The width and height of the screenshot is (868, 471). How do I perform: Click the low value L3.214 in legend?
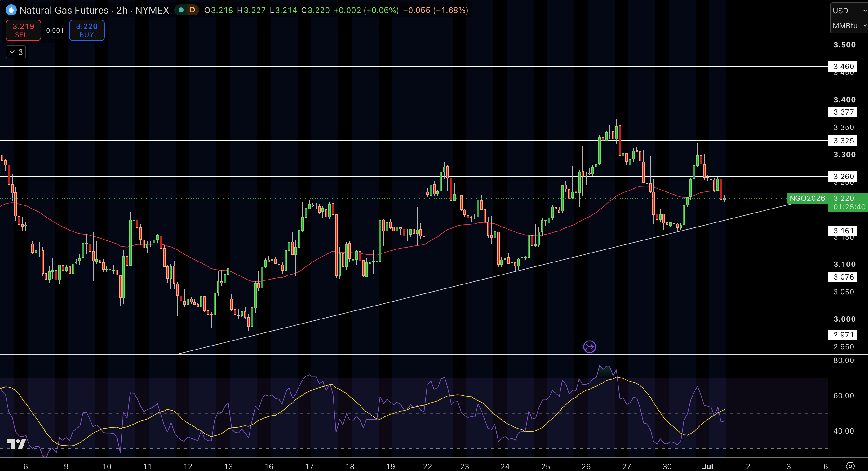(283, 10)
